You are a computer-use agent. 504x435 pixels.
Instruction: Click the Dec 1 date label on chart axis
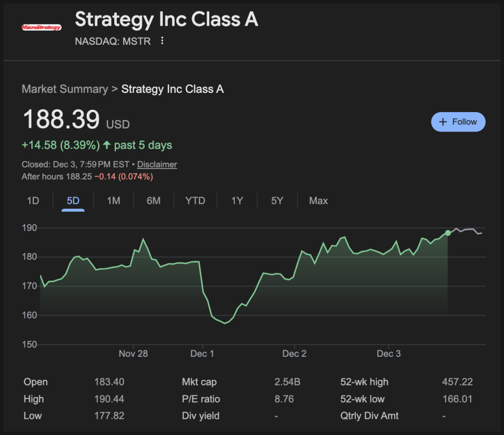202,354
